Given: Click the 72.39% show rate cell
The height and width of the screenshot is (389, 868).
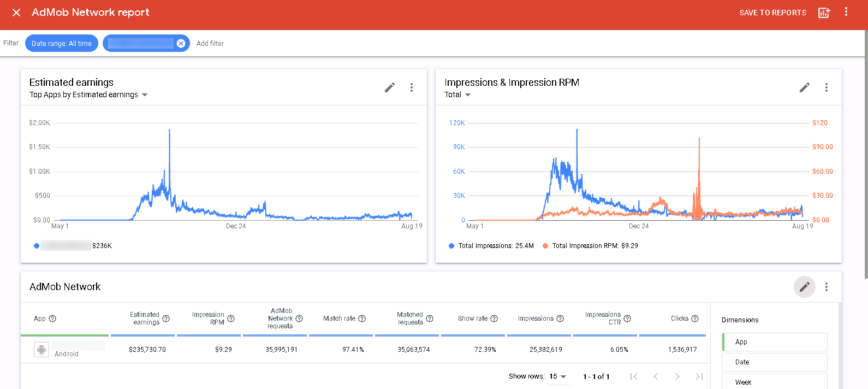Looking at the screenshot, I should (485, 350).
